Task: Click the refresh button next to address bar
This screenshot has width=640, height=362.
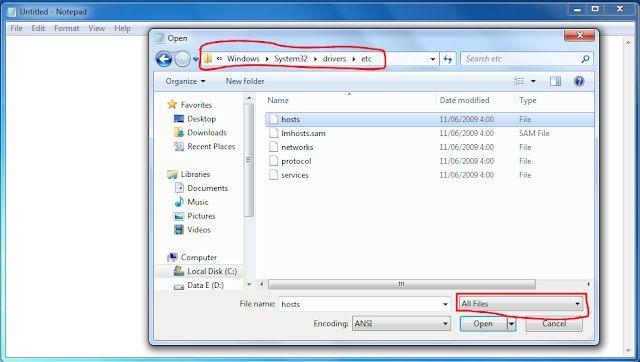Action: 448,59
